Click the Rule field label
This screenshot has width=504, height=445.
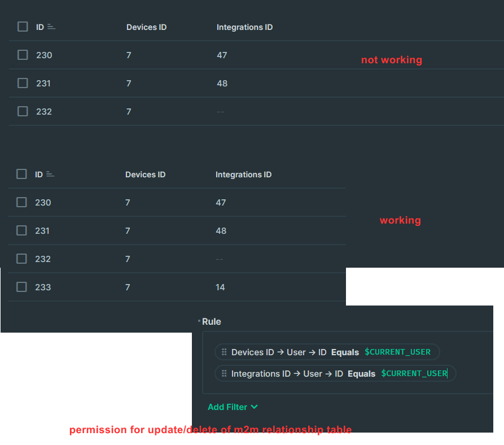(x=211, y=322)
